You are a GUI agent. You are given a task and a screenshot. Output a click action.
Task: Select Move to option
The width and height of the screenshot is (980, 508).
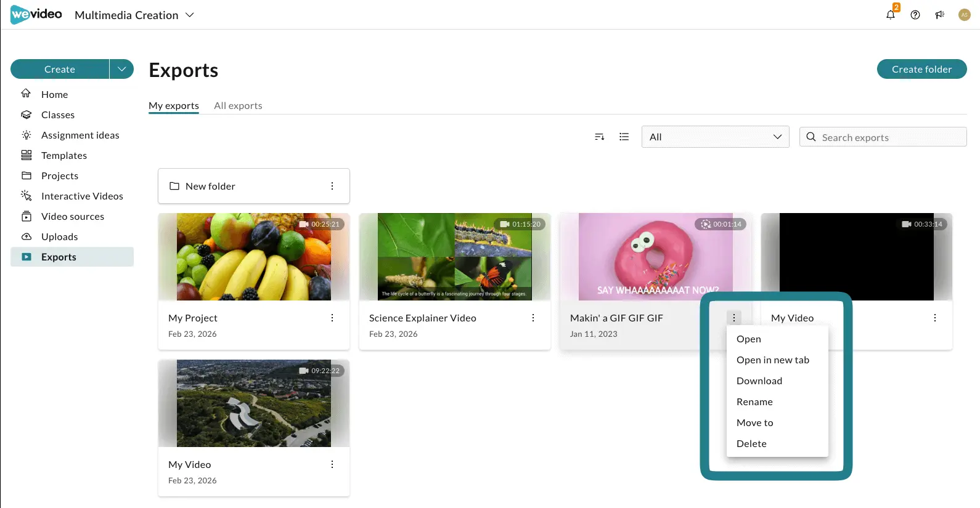point(777,422)
